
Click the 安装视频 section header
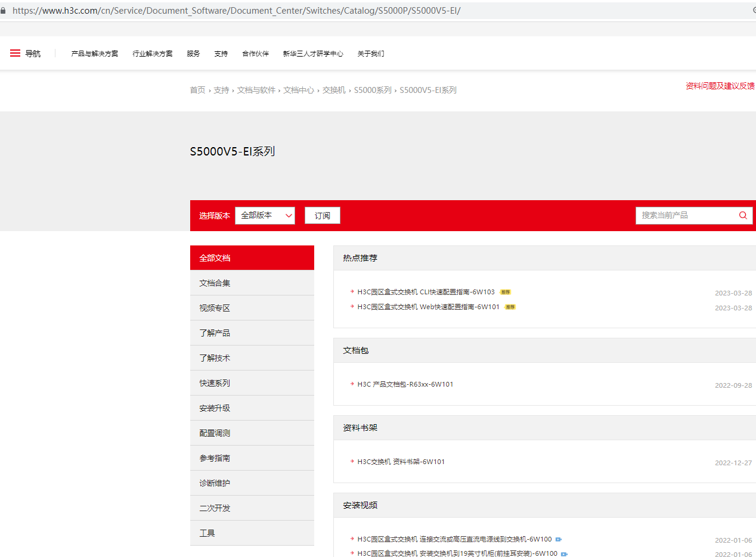pyautogui.click(x=360, y=505)
